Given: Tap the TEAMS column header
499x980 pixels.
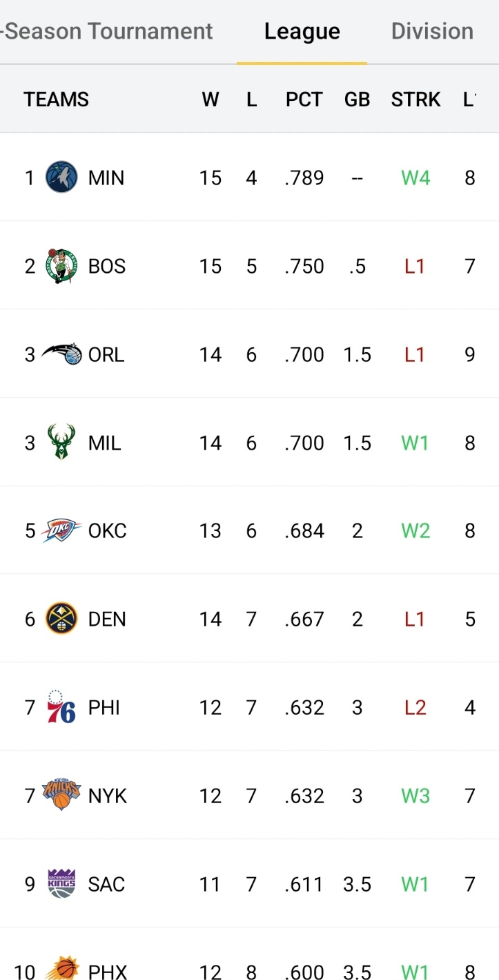Looking at the screenshot, I should (x=56, y=99).
